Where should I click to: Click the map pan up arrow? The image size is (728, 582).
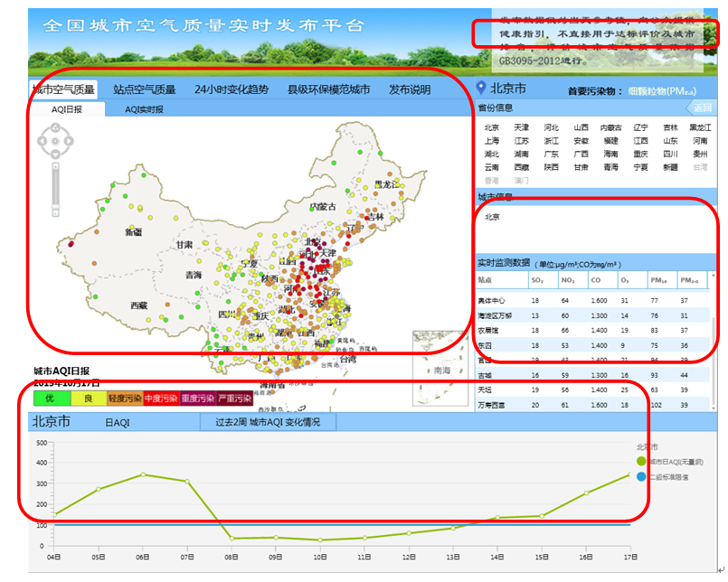pos(55,128)
